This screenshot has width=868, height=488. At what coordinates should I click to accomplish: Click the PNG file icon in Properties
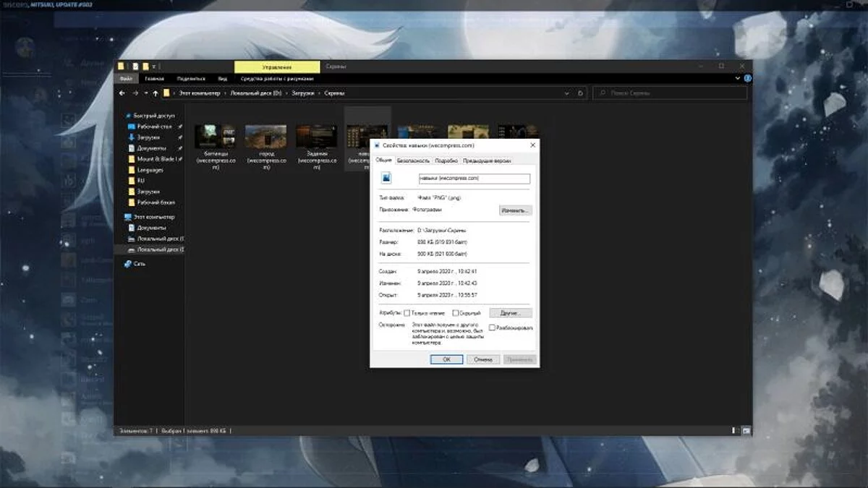pos(386,179)
